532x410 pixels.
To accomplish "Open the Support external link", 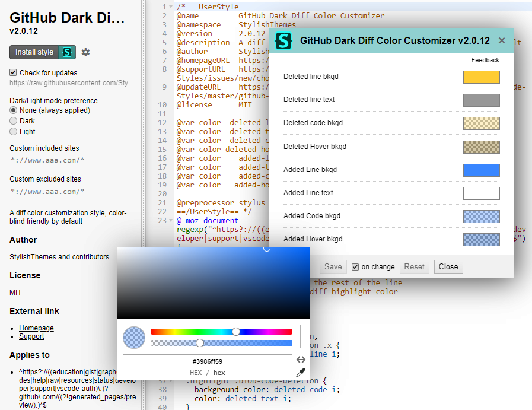I will 31,336.
